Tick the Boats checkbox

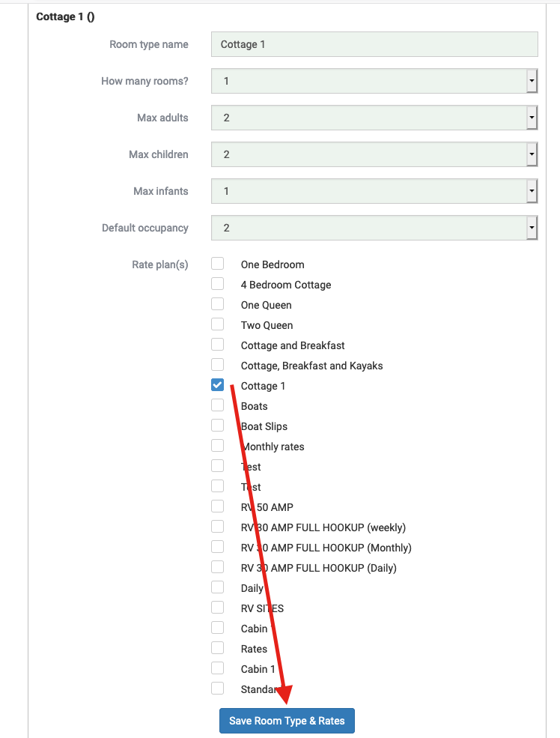click(x=217, y=405)
